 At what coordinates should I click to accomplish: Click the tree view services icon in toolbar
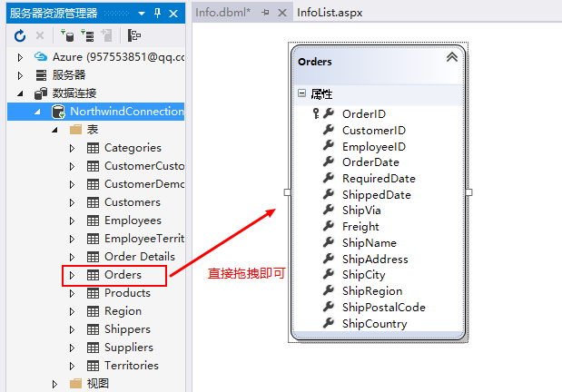[134, 35]
